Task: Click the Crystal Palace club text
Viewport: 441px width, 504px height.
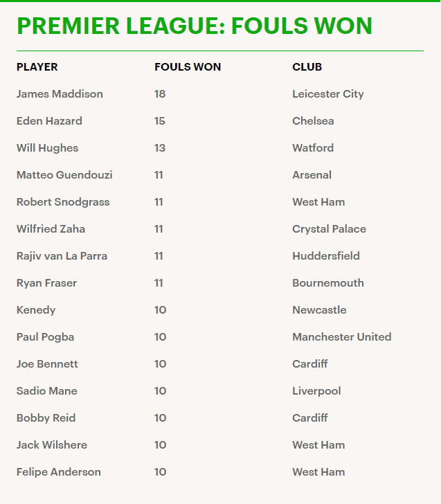Action: pyautogui.click(x=329, y=229)
